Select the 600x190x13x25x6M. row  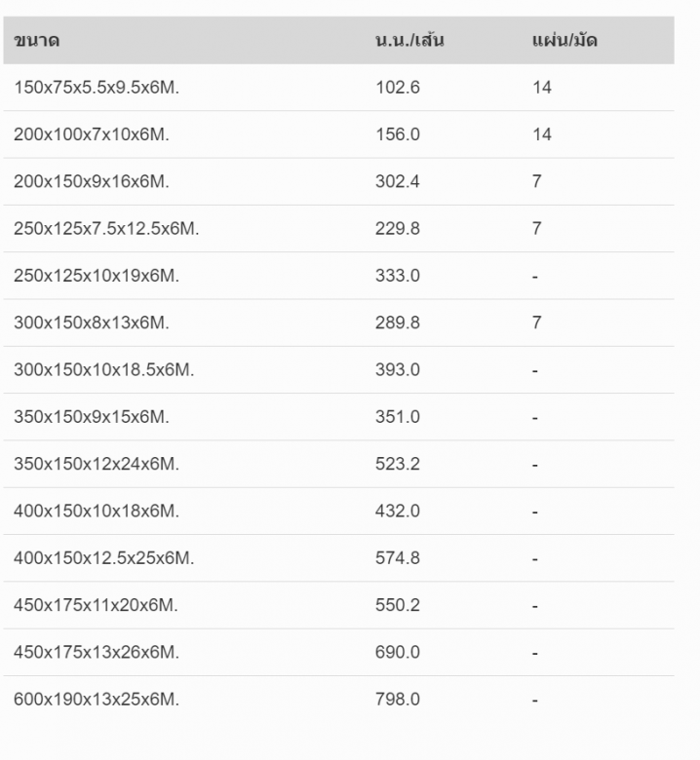click(x=338, y=699)
